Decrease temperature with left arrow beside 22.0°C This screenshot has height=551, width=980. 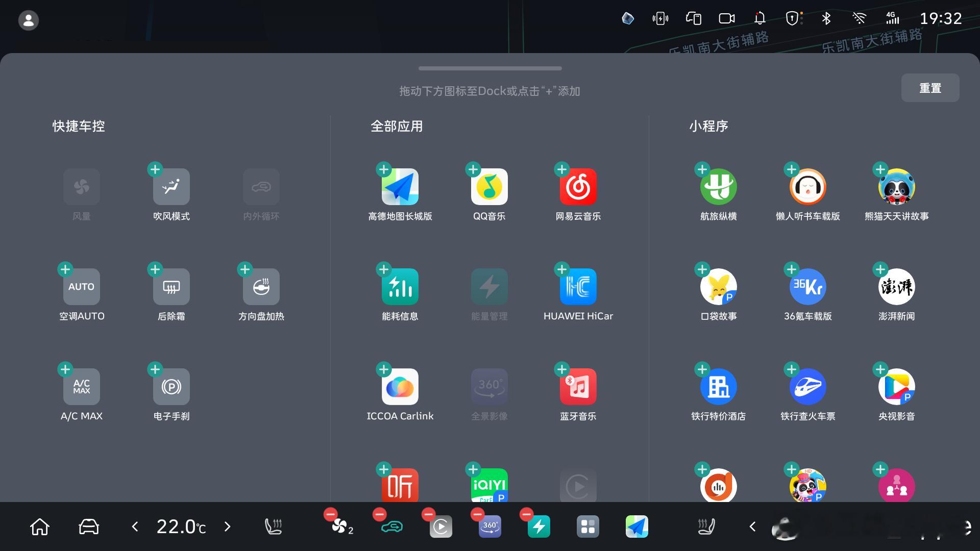(135, 527)
